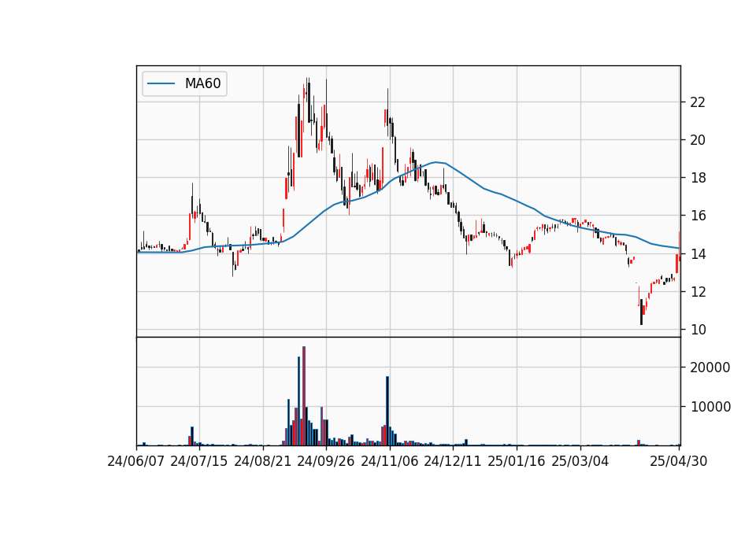
Task: Click the volume axis label 20000
Action: tap(710, 368)
